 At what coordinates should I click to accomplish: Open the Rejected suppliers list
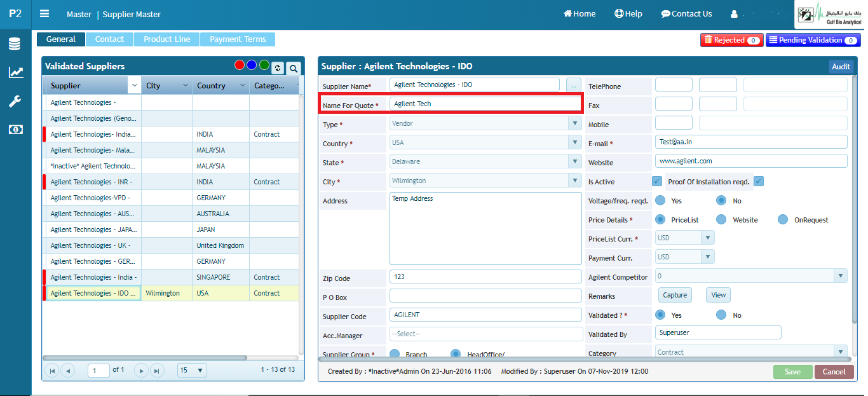(x=732, y=40)
